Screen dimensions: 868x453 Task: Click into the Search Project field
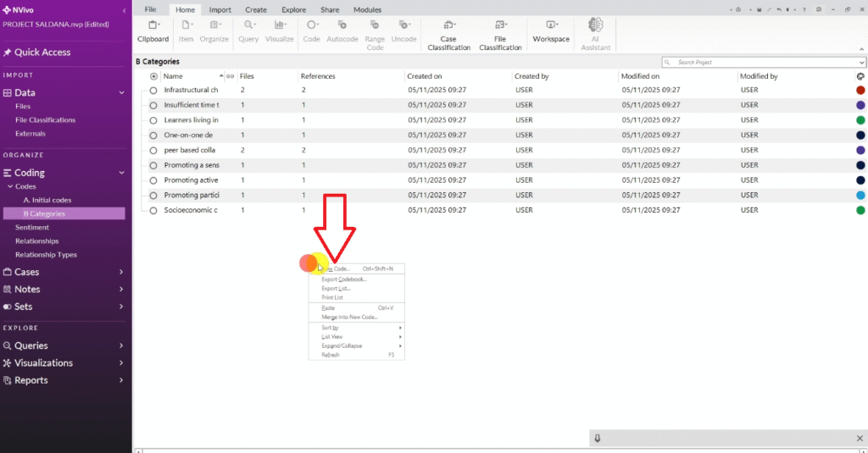tap(763, 63)
